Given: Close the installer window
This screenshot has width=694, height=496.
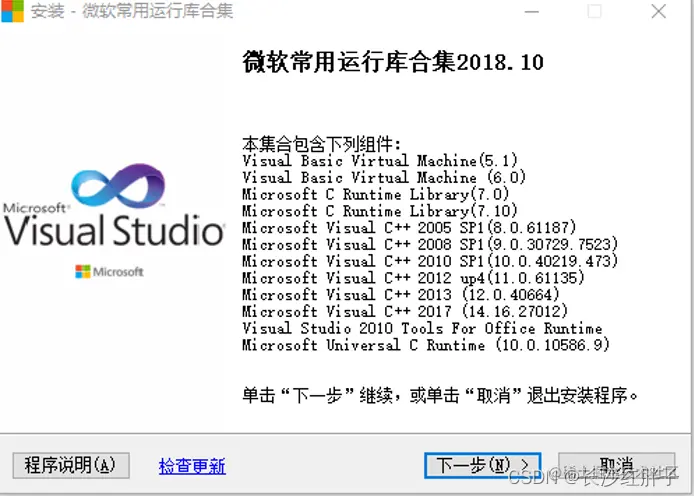Looking at the screenshot, I should (659, 11).
